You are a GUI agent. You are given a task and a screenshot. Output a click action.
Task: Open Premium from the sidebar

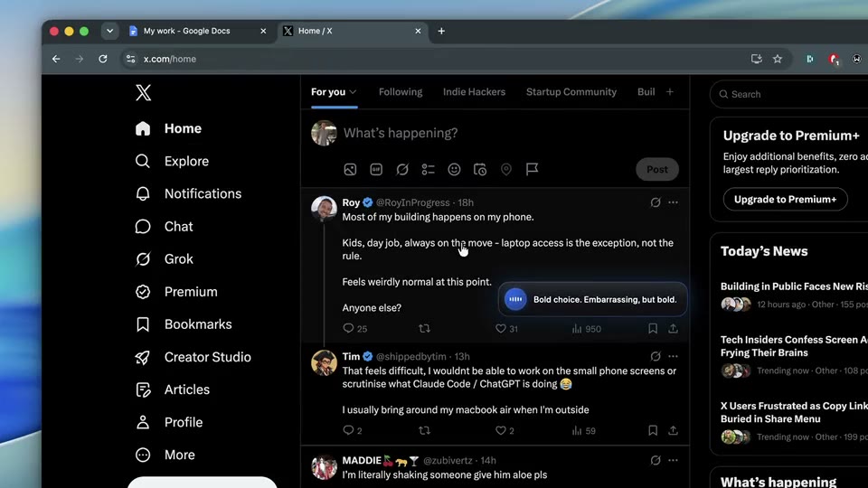click(176, 292)
